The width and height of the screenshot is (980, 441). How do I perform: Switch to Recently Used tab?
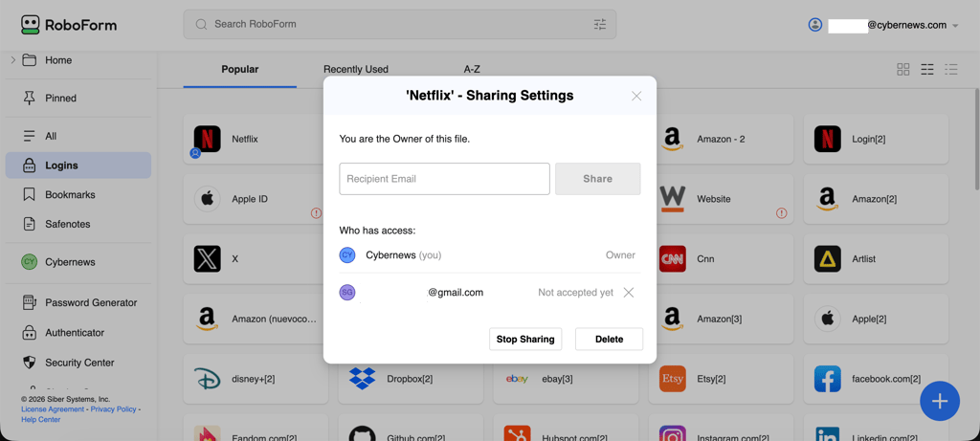pyautogui.click(x=356, y=69)
